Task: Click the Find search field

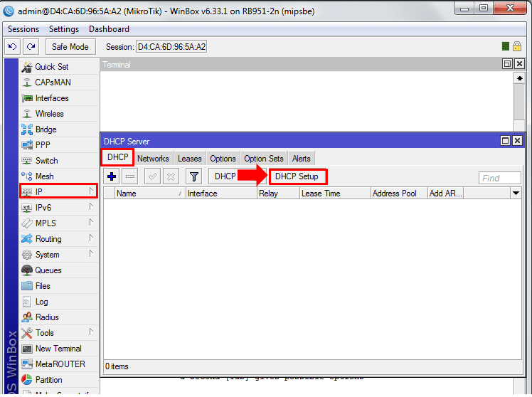Action: click(x=499, y=178)
